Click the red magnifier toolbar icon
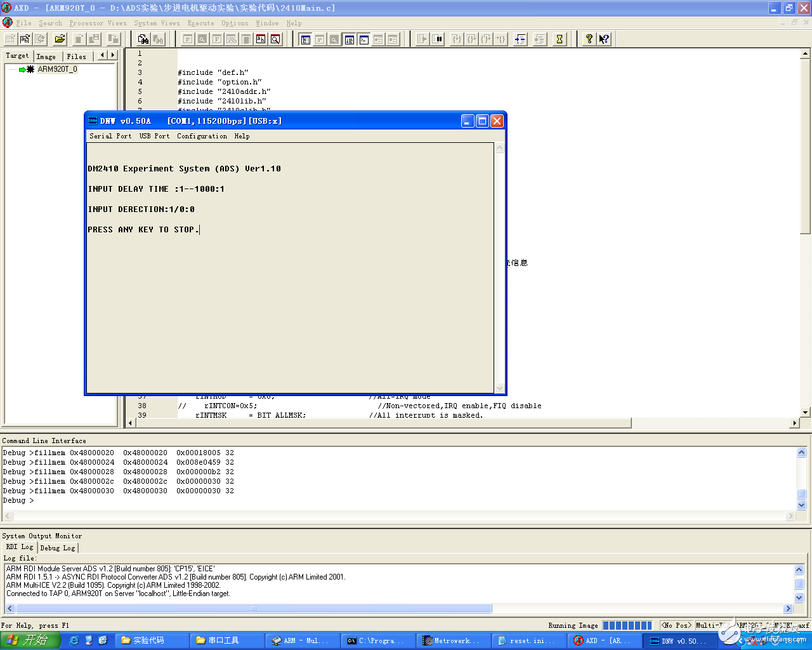 click(275, 39)
